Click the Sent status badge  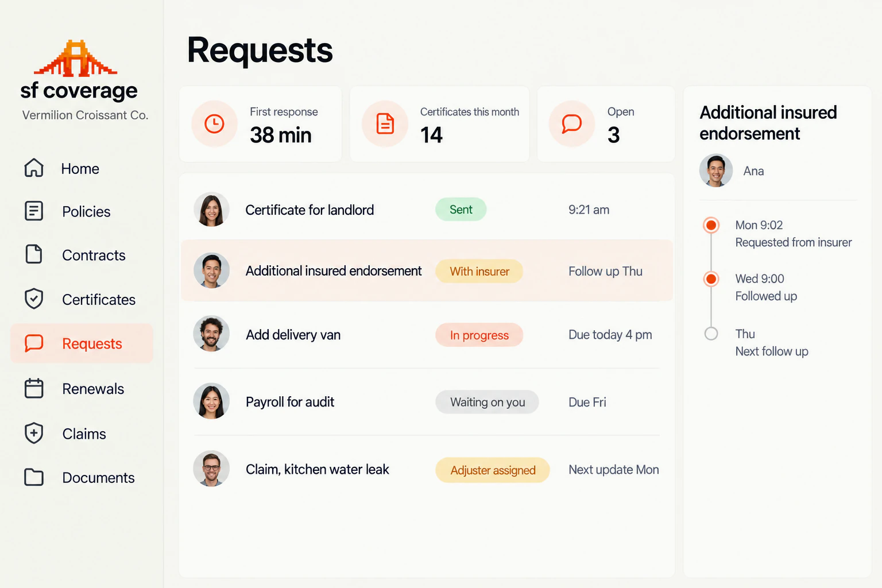(461, 210)
